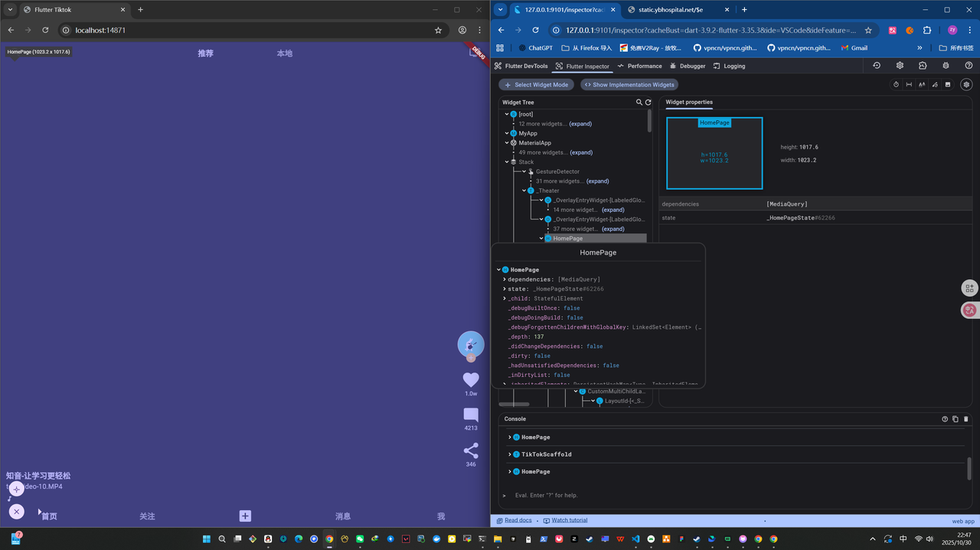Viewport: 980px width, 550px height.
Task: Select 本地 tab in TikTok app
Action: [284, 54]
